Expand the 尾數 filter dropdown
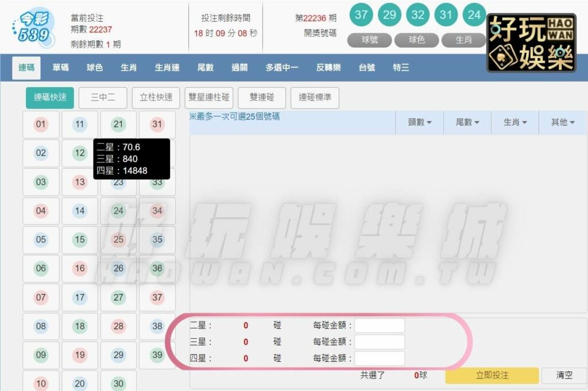 466,122
